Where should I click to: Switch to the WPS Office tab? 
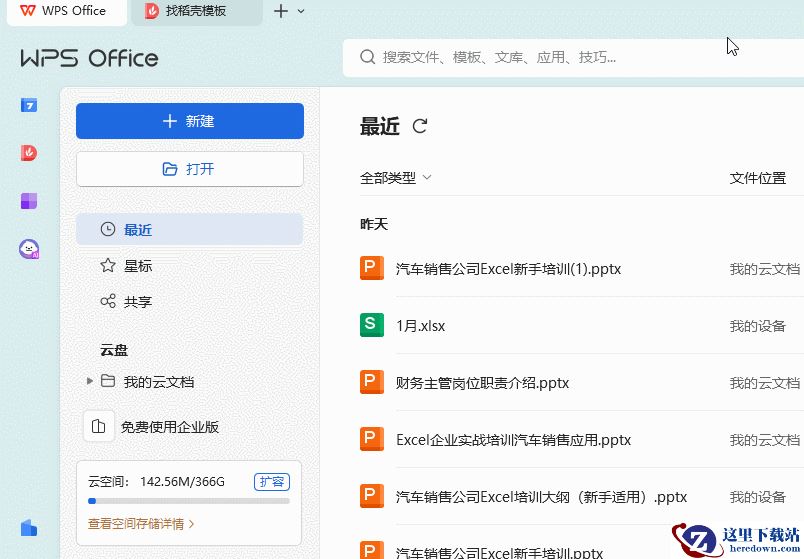pos(67,11)
